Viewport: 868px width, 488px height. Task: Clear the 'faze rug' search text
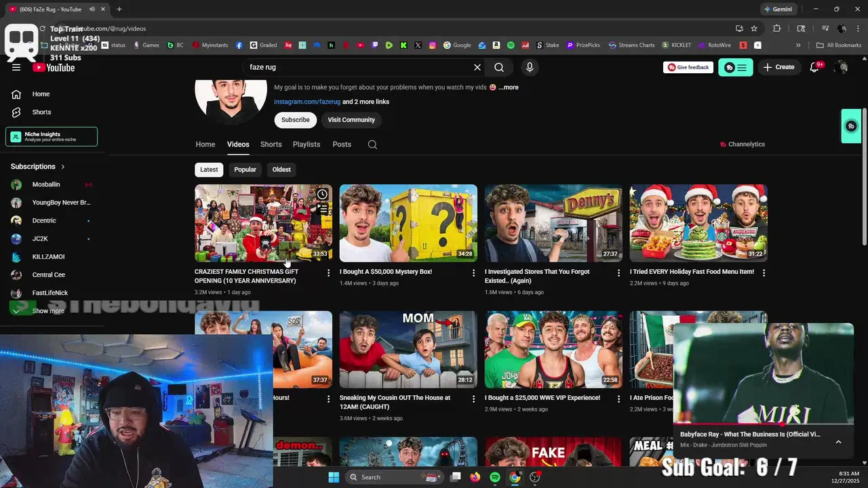477,67
